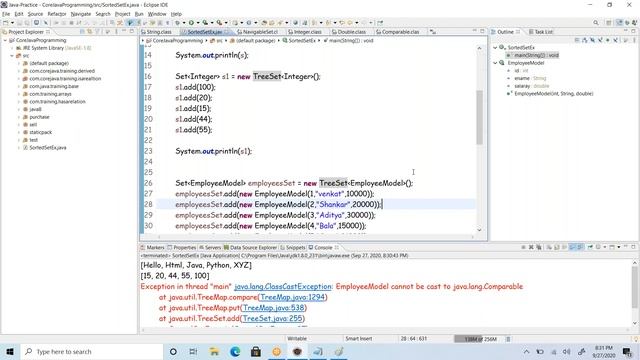Click Collapse All icon in Project Explorer
The width and height of the screenshot is (640, 360).
82,31
